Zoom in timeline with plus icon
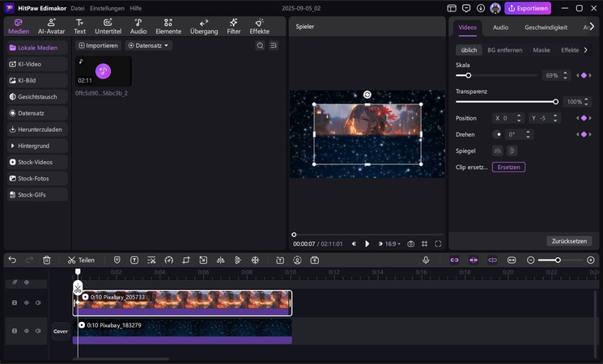The width and height of the screenshot is (603, 364). [x=591, y=260]
